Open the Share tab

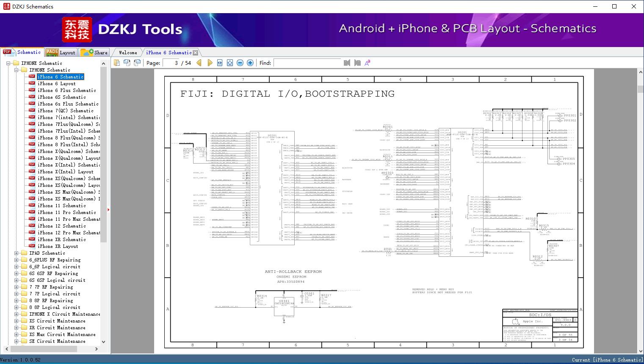click(x=94, y=53)
